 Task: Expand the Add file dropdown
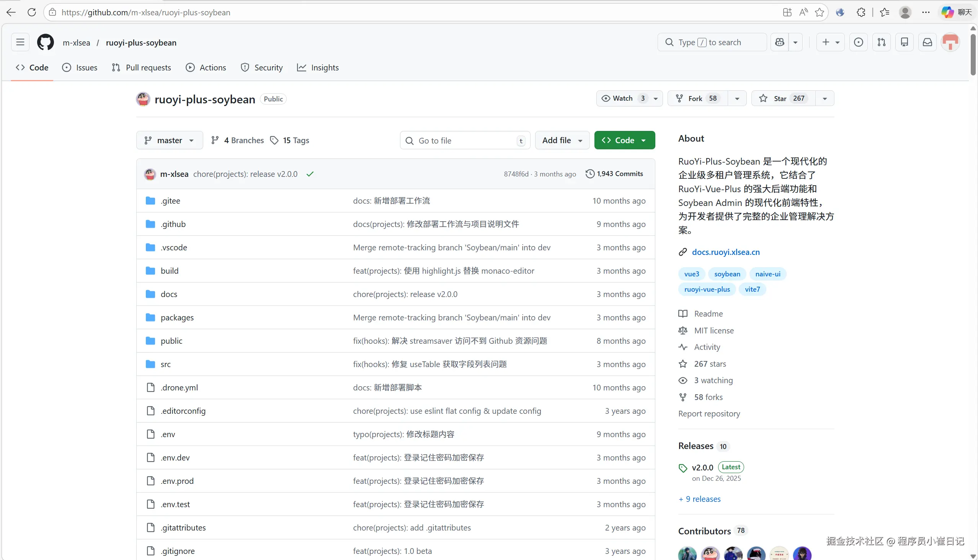(x=562, y=140)
